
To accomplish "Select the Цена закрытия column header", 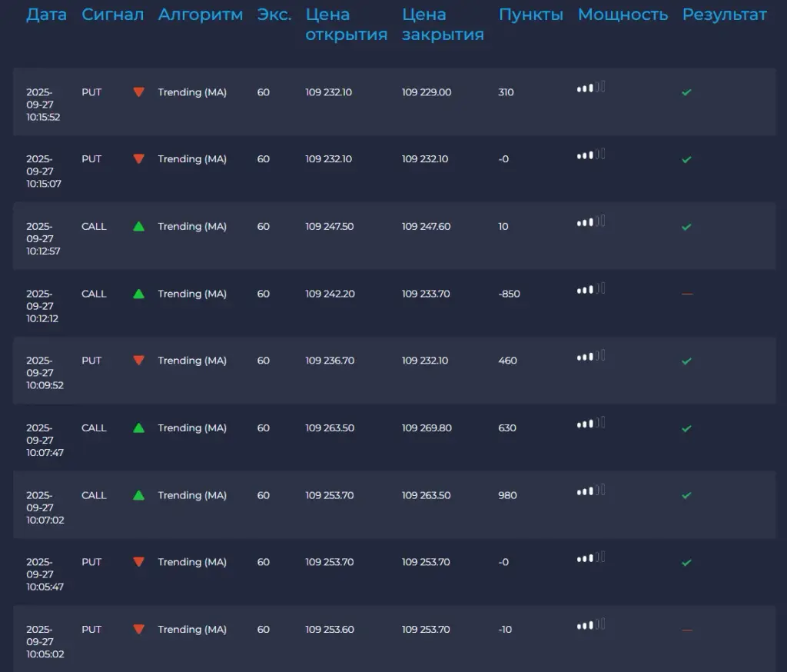I will point(443,25).
